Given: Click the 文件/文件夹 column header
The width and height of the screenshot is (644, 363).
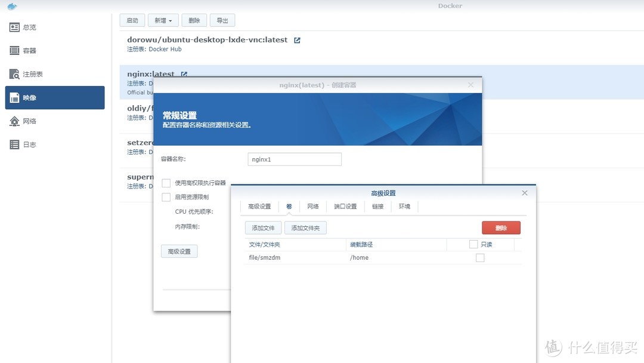Looking at the screenshot, I should click(x=296, y=245).
